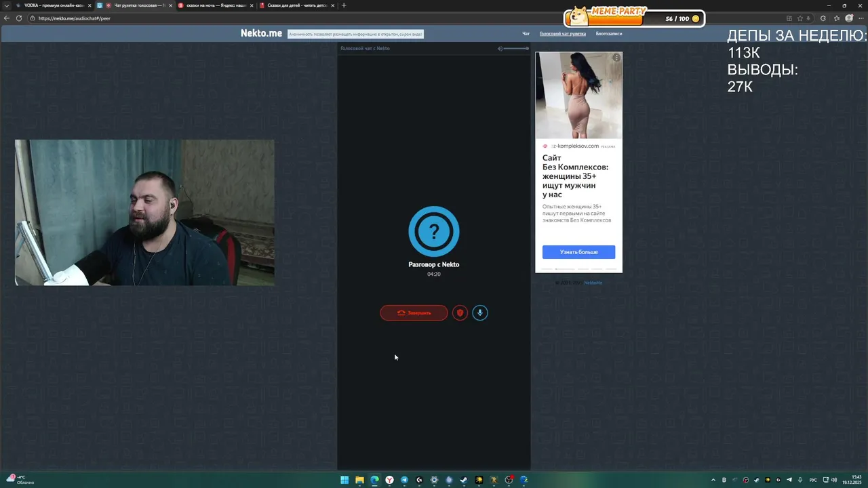Open the Блогозаписи link
868x488 pixels.
tap(609, 33)
